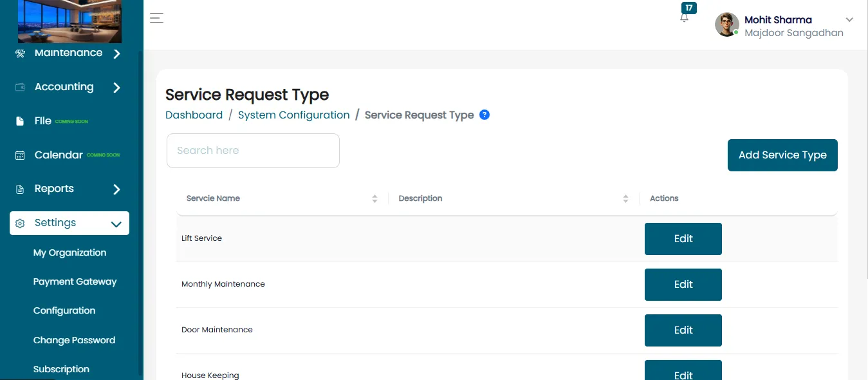The height and width of the screenshot is (380, 868).
Task: Open Change Password page
Action: [x=74, y=340]
